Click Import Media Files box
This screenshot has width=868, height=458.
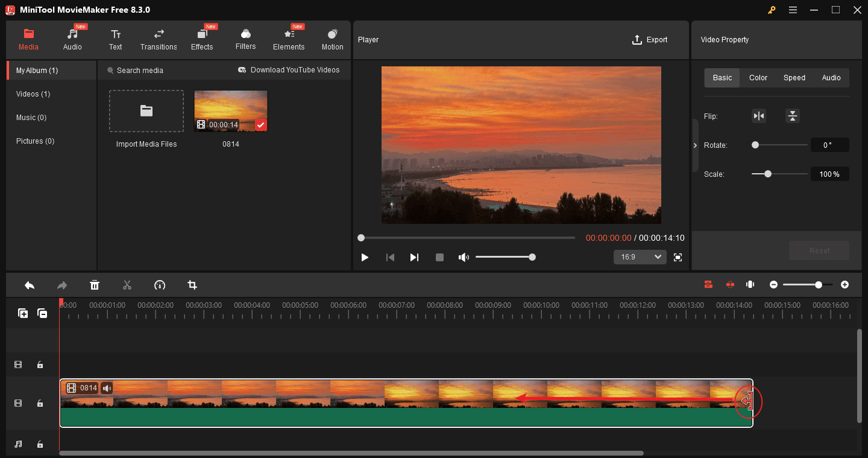146,111
